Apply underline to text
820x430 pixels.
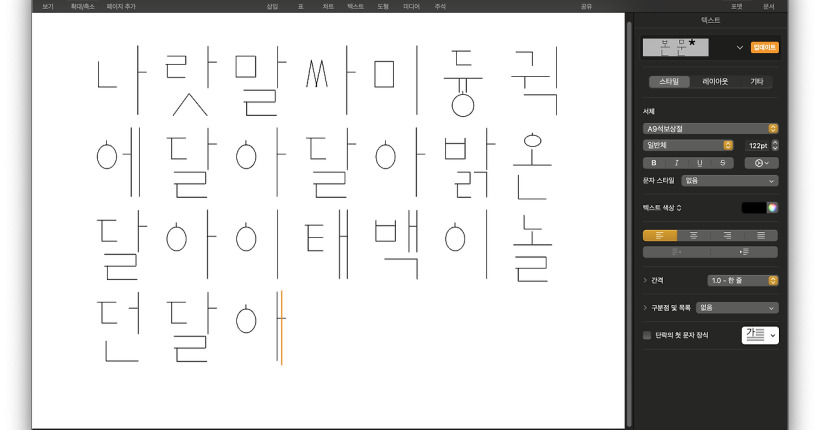[699, 162]
